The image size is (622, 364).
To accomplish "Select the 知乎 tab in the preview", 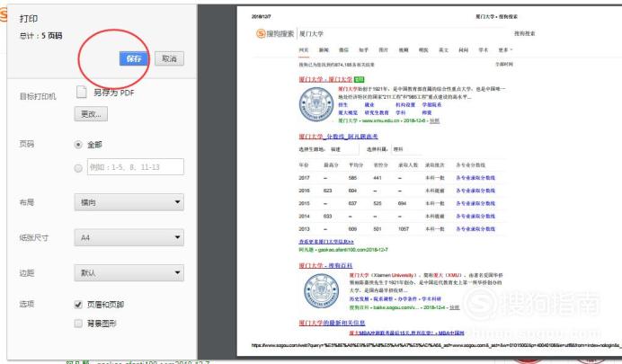I will point(363,50).
